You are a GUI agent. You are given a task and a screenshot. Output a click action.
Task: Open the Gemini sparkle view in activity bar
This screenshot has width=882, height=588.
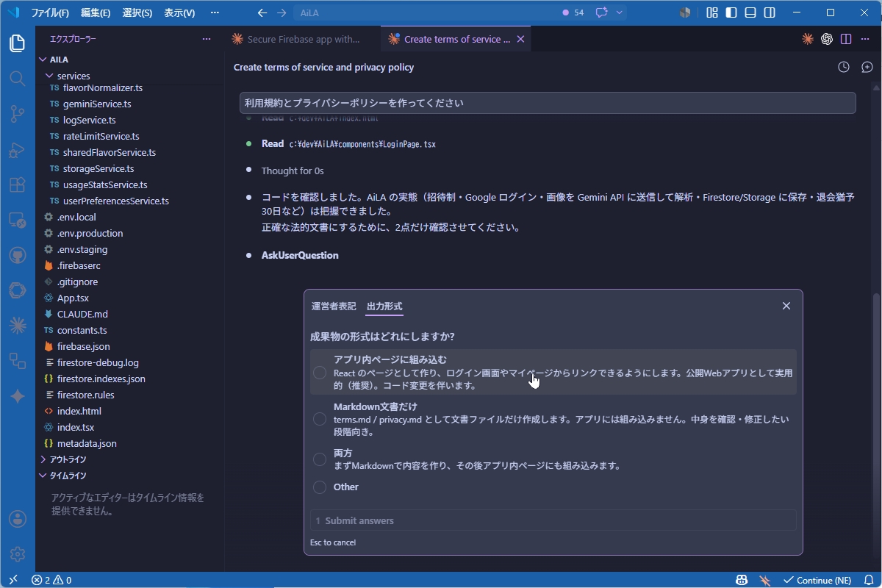(17, 396)
